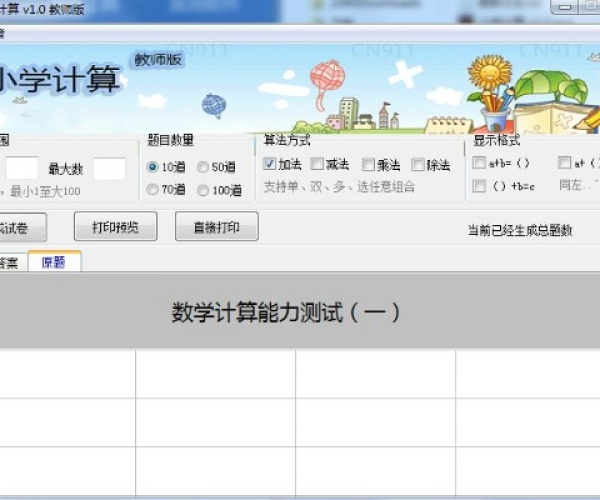Click the 教师版 badge on banner

click(158, 60)
